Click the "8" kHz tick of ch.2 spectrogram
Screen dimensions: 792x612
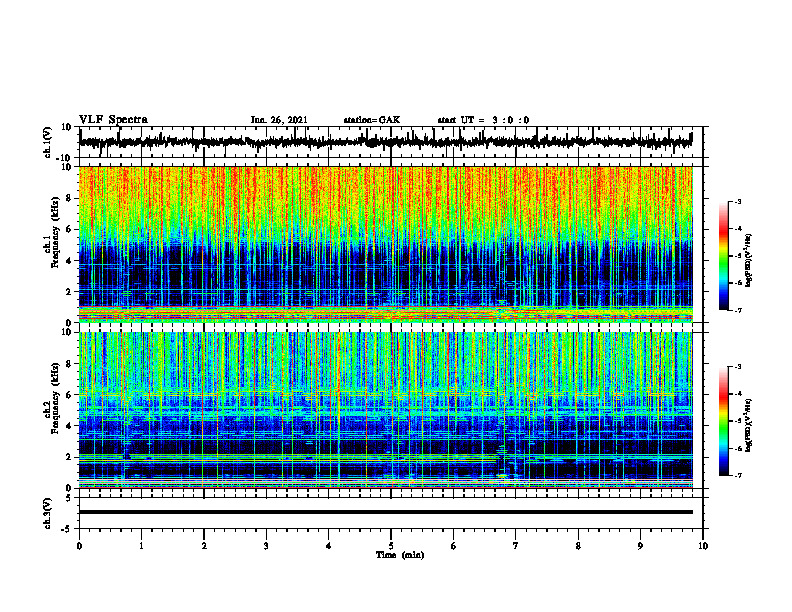click(70, 364)
